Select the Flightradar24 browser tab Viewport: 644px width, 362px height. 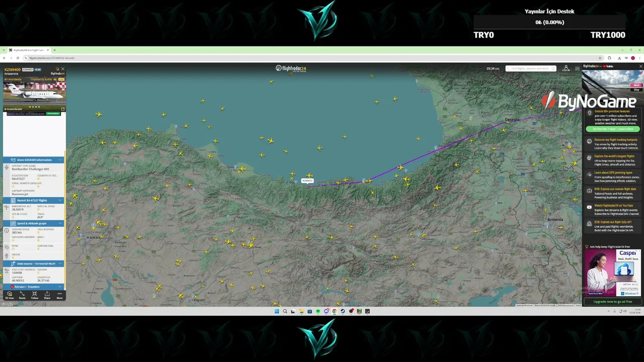[x=29, y=50]
